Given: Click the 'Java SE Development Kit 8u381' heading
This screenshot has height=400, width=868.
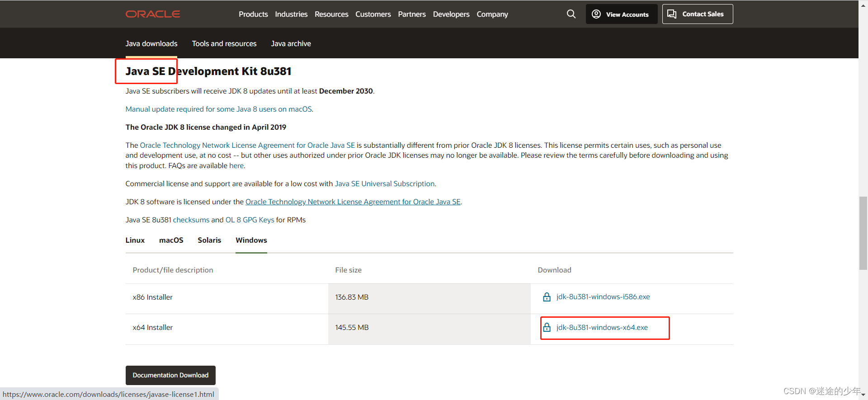Looking at the screenshot, I should click(208, 71).
